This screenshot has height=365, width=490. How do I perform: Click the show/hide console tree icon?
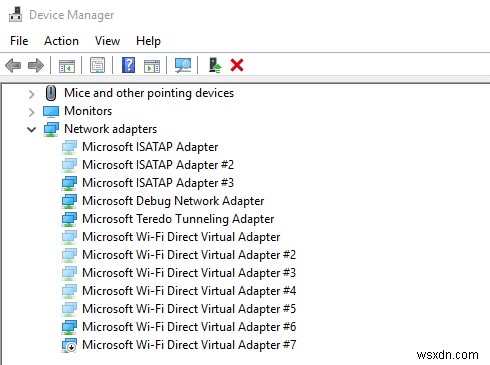coord(67,66)
